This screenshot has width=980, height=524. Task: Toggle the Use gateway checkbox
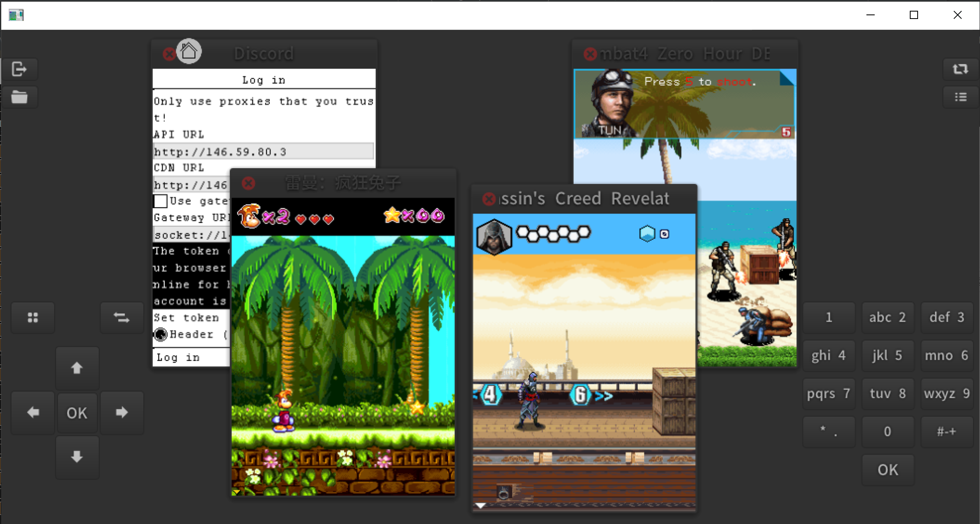coord(160,201)
